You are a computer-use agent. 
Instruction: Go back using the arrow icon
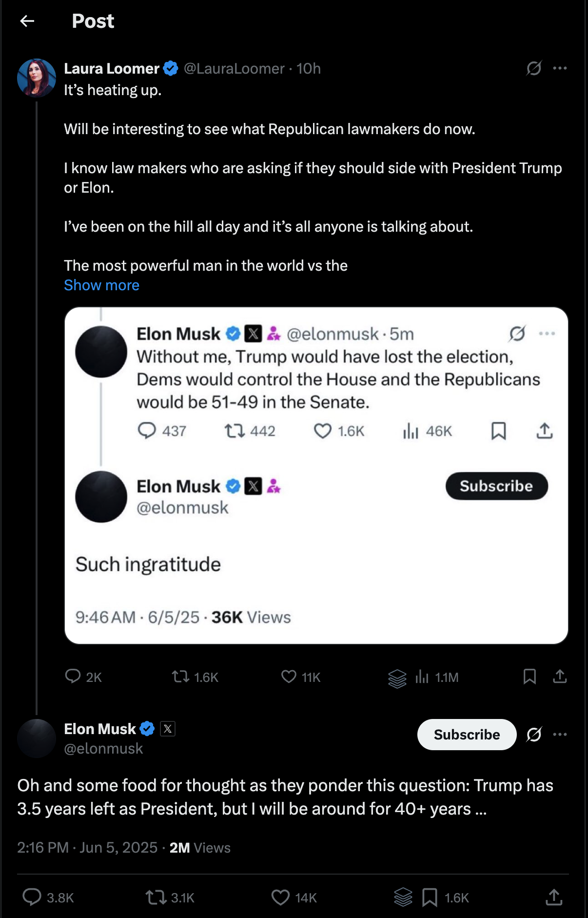pos(27,21)
